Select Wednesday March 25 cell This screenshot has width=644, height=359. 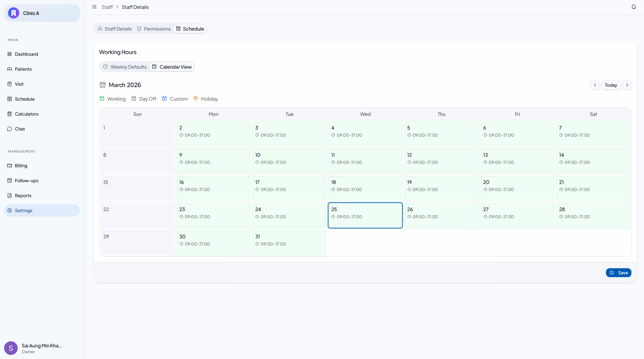[365, 215]
